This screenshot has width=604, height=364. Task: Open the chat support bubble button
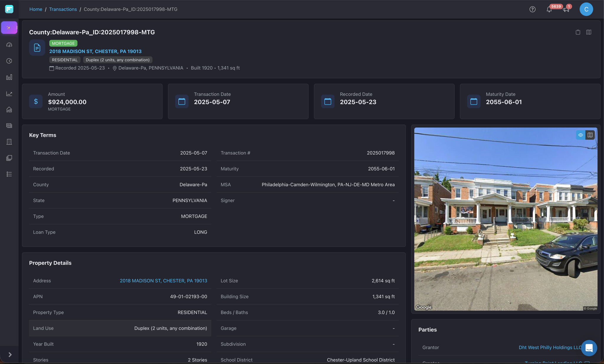pyautogui.click(x=589, y=348)
